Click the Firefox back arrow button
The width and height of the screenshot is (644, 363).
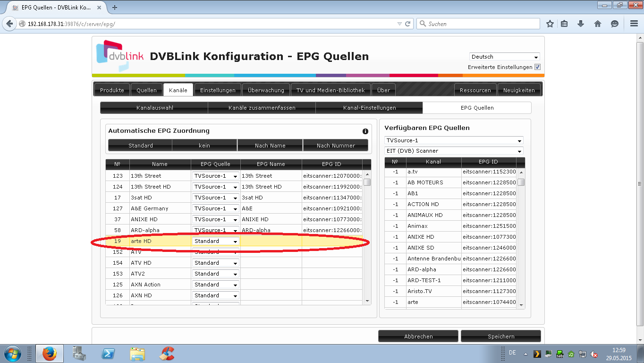coord(9,24)
